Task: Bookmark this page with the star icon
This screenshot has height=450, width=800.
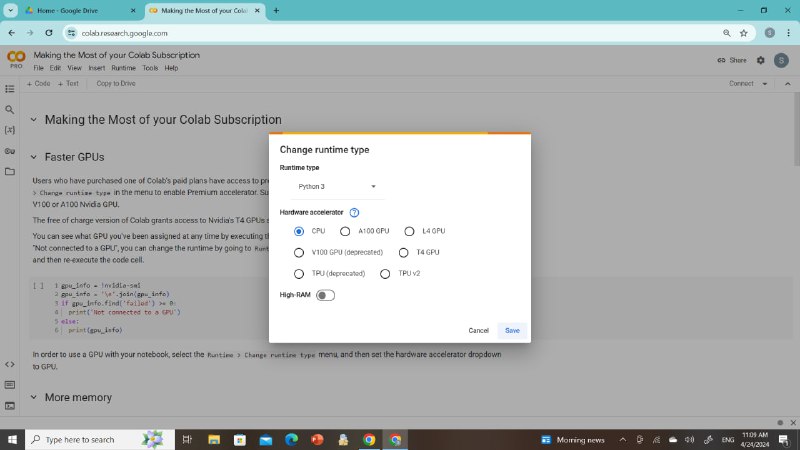Action: pos(743,33)
